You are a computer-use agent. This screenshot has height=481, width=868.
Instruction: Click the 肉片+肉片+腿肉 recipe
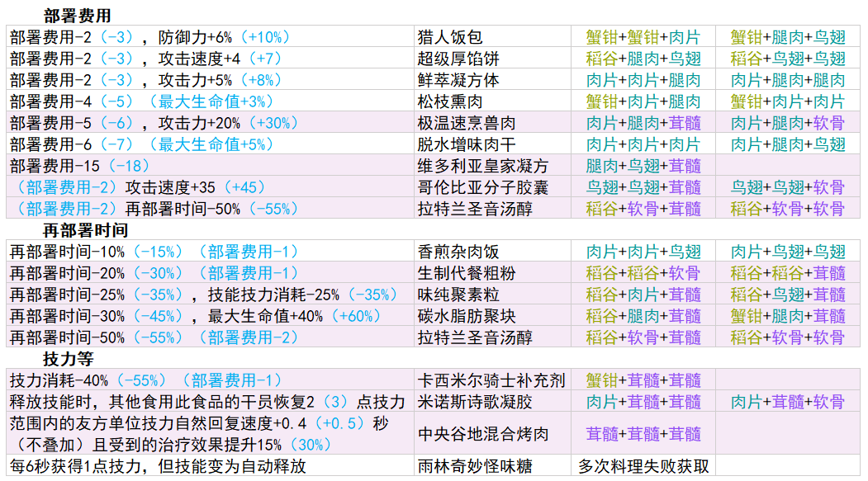tap(643, 80)
